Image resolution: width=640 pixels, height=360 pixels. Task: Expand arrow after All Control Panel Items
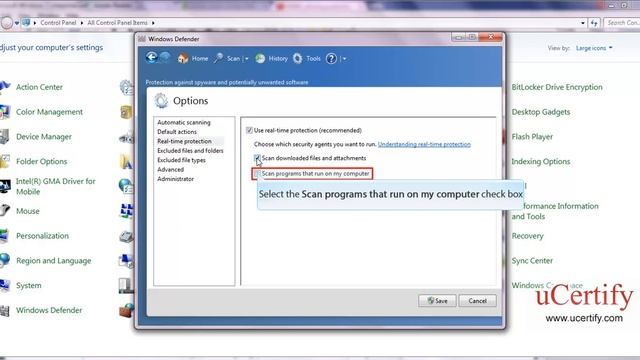tap(153, 23)
